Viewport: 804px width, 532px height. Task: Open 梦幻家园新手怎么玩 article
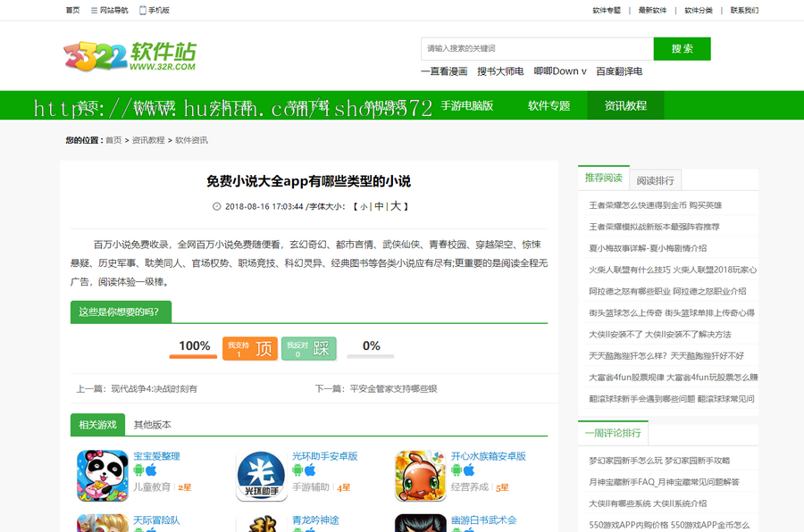659,461
